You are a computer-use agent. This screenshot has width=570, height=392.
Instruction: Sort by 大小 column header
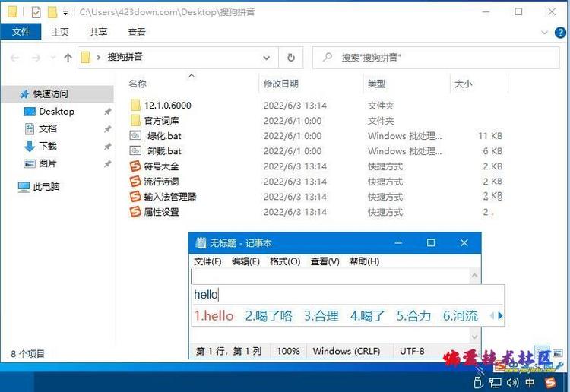pyautogui.click(x=463, y=84)
